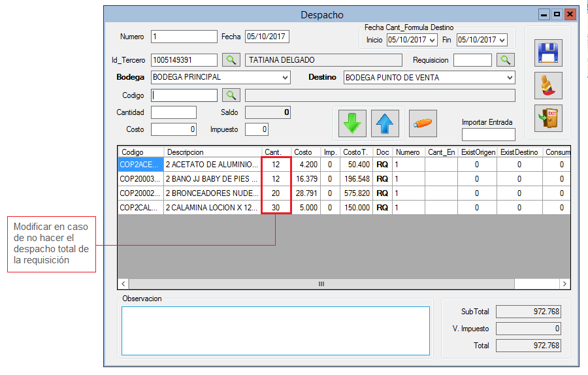Screen dimensions: 588x375
Task: Click the Codigo search magnifier icon
Action: 231,95
